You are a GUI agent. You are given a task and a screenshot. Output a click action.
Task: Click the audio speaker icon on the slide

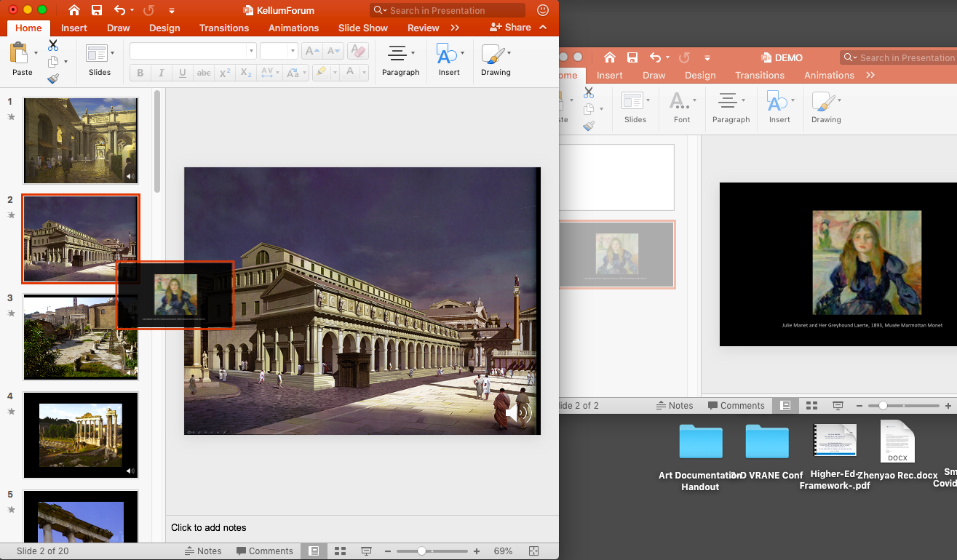point(519,413)
